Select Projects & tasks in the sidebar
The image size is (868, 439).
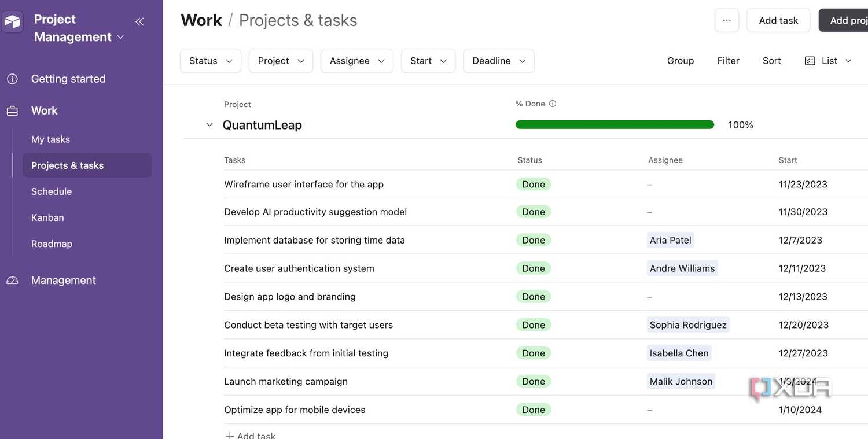(x=87, y=165)
